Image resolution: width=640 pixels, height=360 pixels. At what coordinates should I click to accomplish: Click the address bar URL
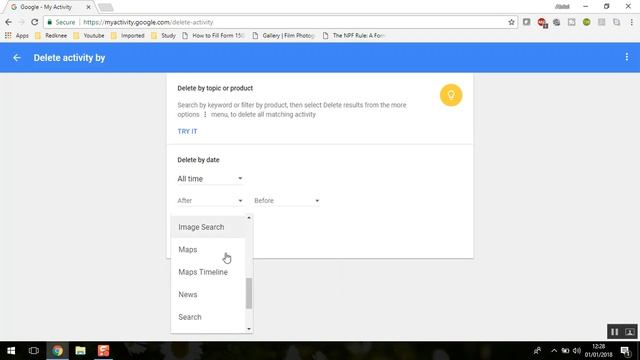tap(148, 22)
